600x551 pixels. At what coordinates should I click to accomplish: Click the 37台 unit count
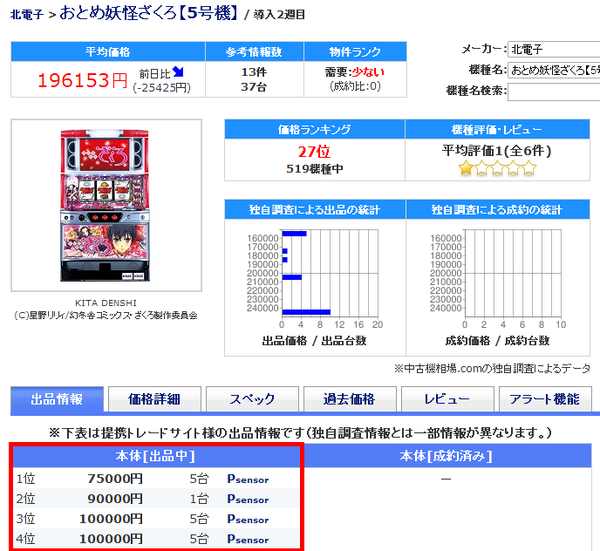(x=254, y=87)
